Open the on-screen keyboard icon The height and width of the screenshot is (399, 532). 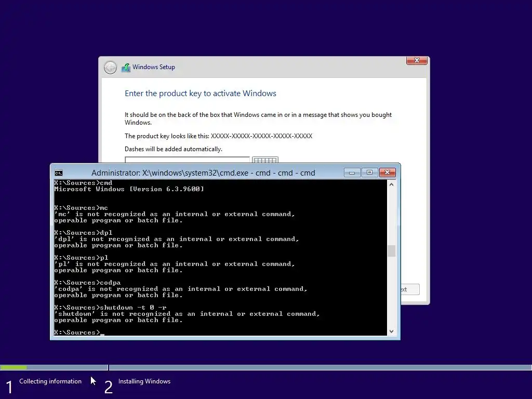tap(265, 160)
